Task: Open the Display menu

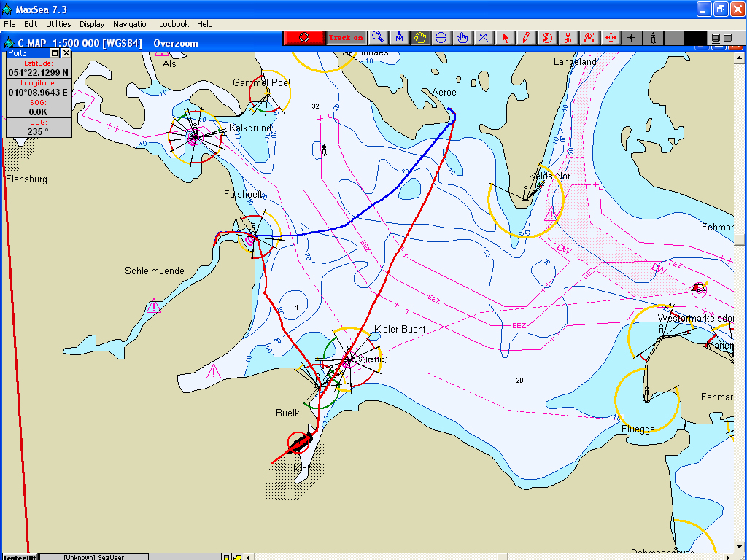Action: [92, 24]
